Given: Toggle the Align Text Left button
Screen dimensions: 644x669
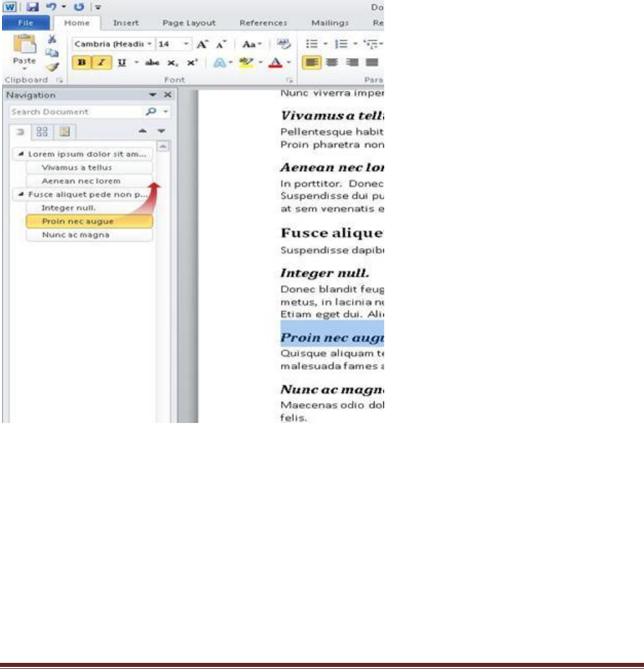Looking at the screenshot, I should tap(310, 62).
